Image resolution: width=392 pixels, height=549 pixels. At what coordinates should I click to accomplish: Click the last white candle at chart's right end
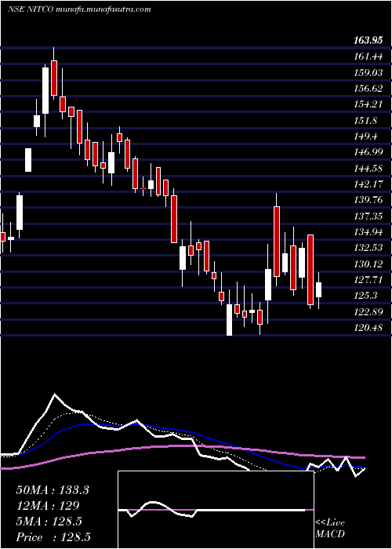[318, 290]
